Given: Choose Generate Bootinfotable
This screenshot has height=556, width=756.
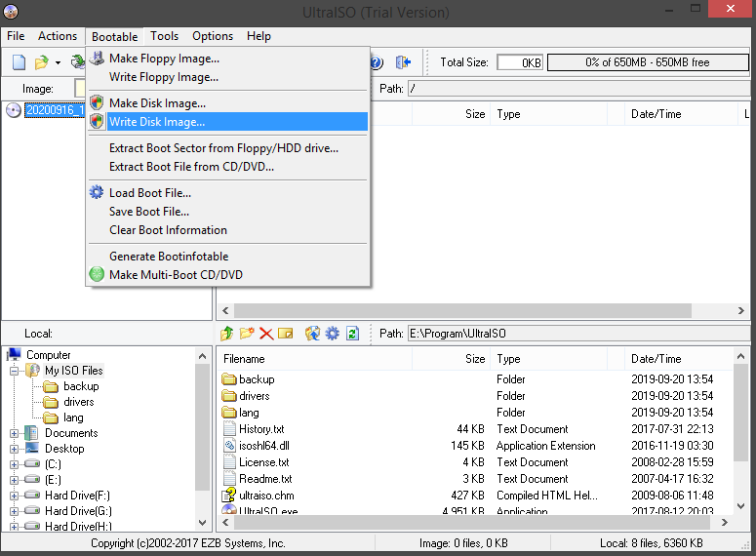Looking at the screenshot, I should click(x=227, y=257).
